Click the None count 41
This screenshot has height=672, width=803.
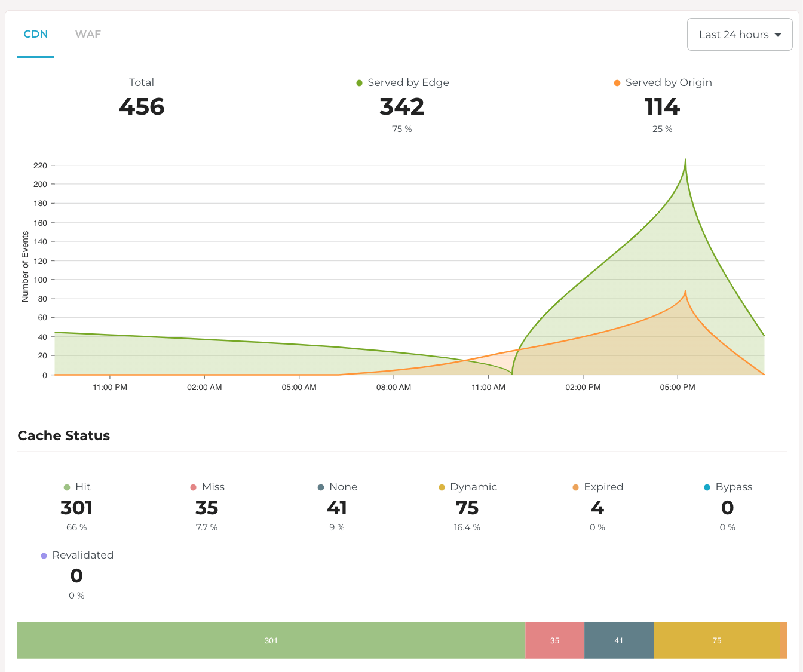click(x=337, y=508)
